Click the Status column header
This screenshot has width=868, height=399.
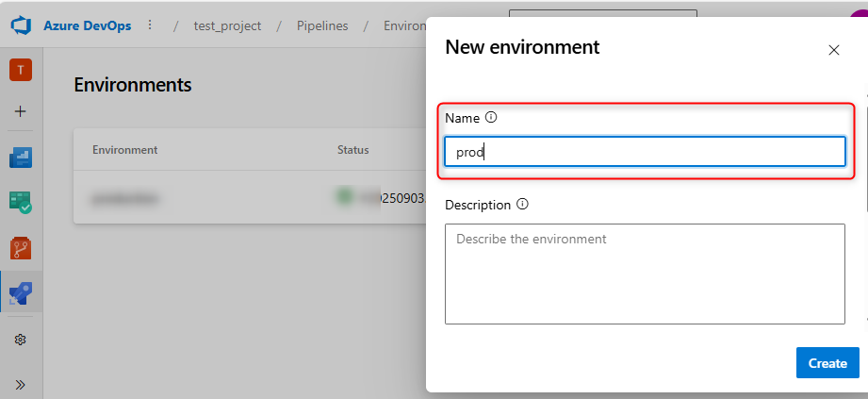[x=353, y=150]
